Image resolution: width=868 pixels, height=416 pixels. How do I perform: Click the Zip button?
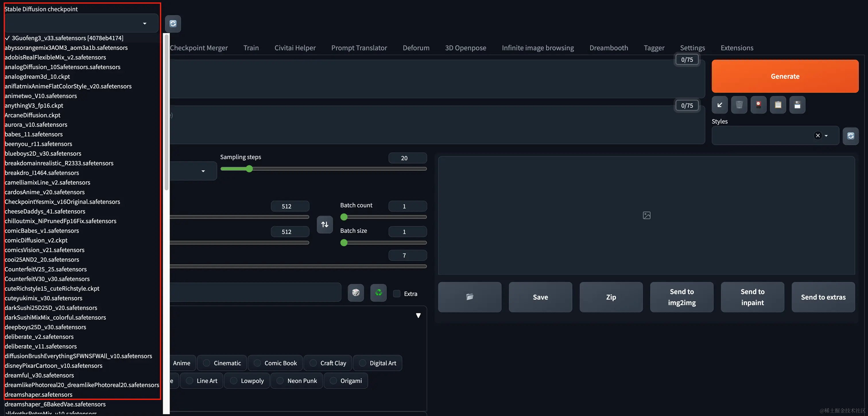611,297
